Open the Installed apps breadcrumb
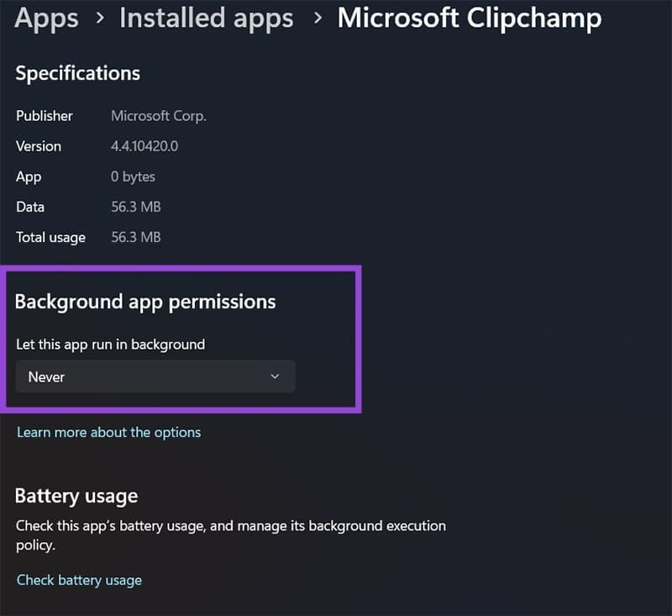The image size is (672, 616). pyautogui.click(x=207, y=18)
